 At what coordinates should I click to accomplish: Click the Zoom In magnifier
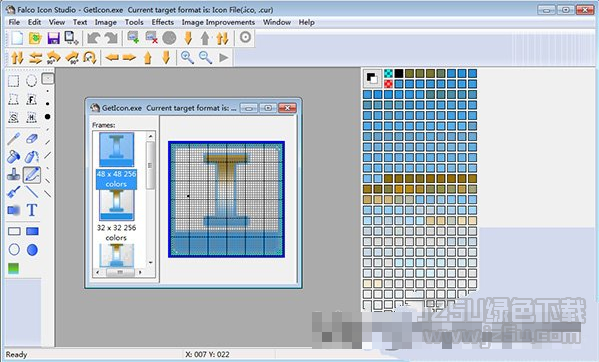(187, 58)
